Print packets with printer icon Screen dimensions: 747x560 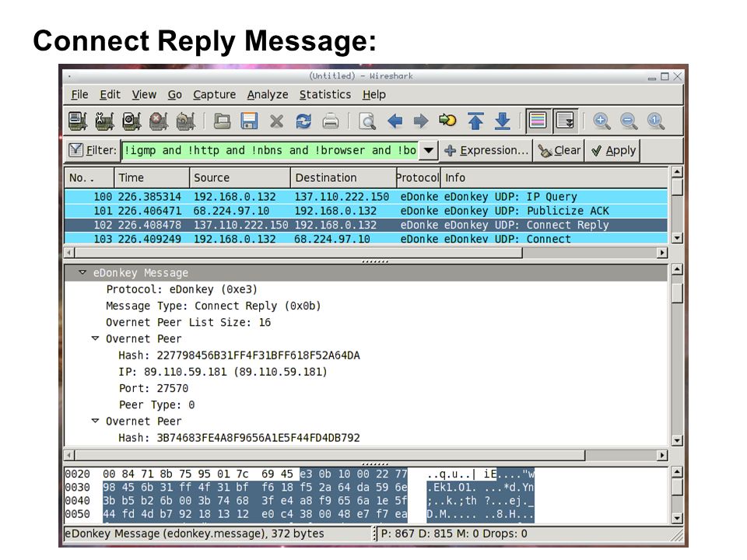click(331, 121)
